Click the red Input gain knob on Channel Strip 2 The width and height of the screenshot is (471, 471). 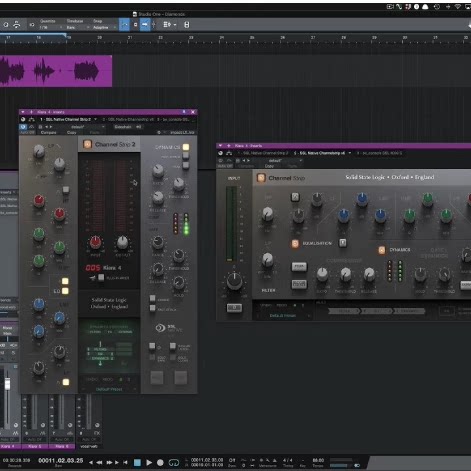pos(95,242)
